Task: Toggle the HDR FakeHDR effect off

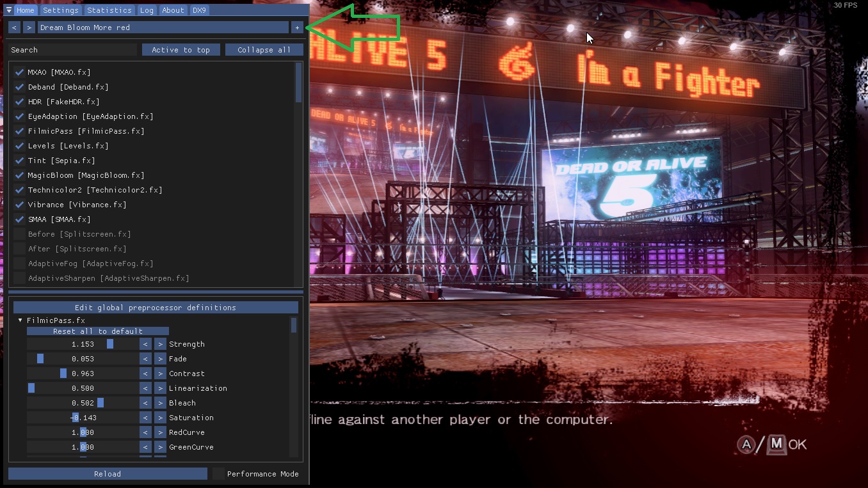Action: (19, 102)
